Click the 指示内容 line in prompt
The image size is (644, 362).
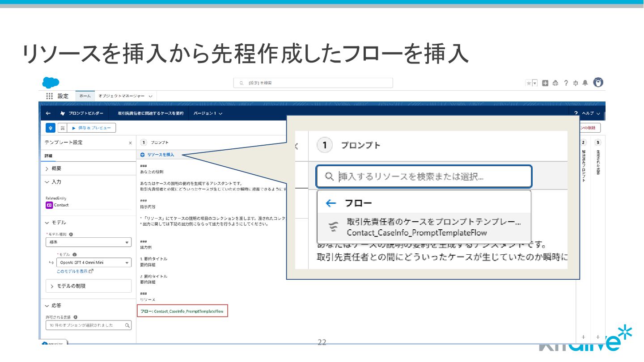point(147,207)
